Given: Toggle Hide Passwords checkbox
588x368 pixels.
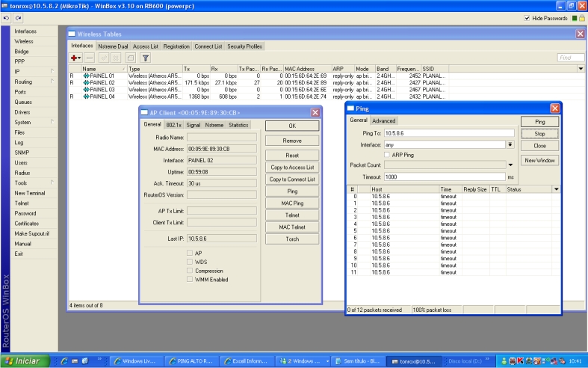Looking at the screenshot, I should tap(527, 18).
